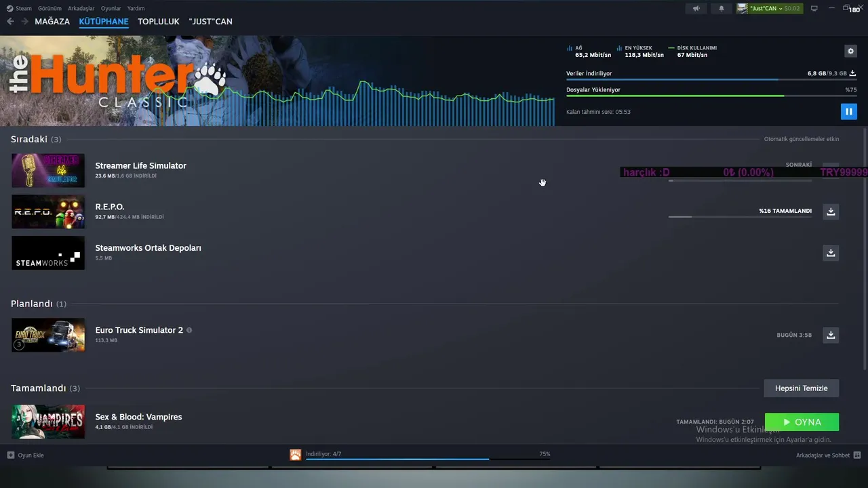Open Steamworks thumbnail
The width and height of the screenshot is (868, 488).
48,253
